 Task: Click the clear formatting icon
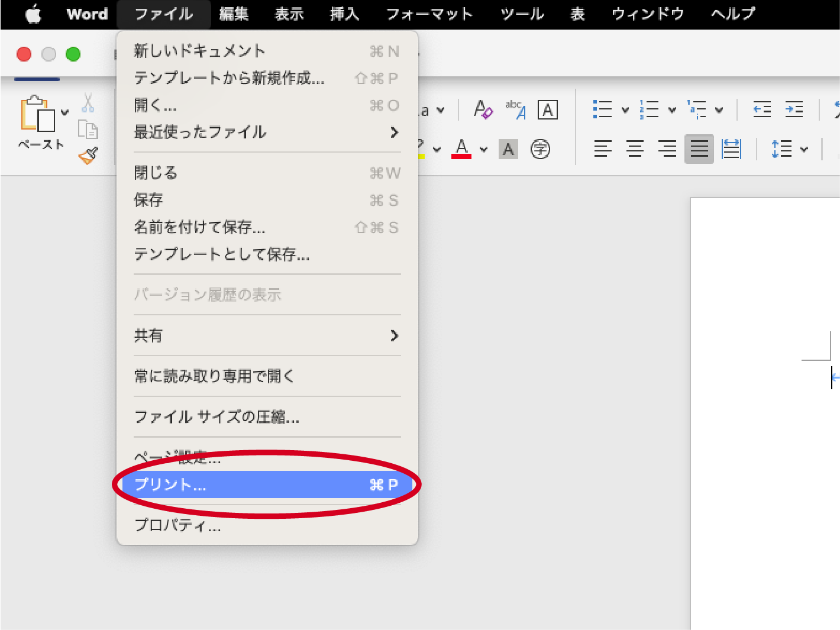483,109
